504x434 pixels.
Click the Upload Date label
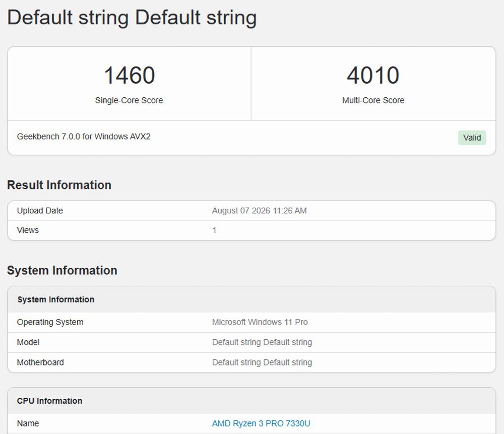click(x=40, y=211)
